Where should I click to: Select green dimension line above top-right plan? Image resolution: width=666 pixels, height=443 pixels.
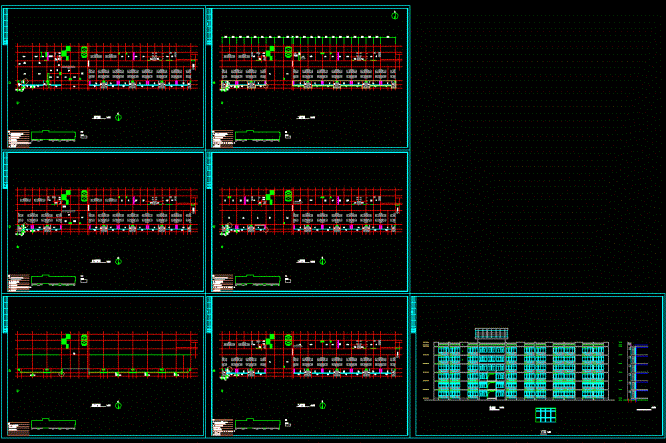308,38
